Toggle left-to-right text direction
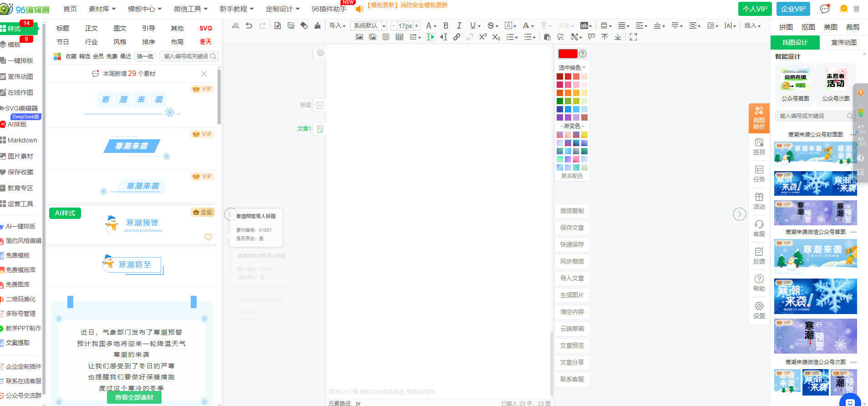The height and width of the screenshot is (406, 868). click(430, 37)
